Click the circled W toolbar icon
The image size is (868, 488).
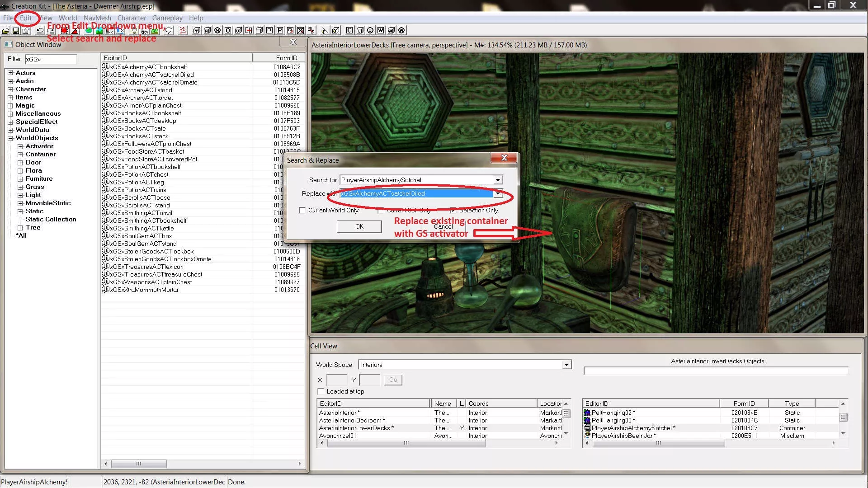tap(401, 31)
